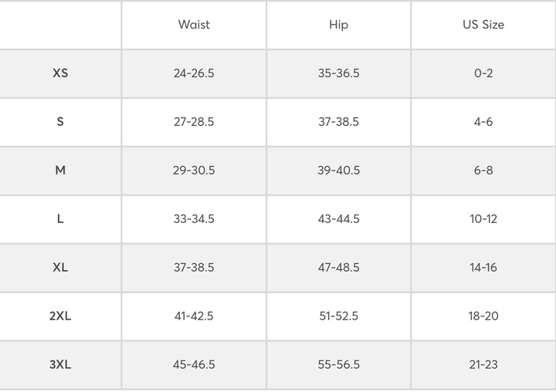Select the 2XL size row label
The width and height of the screenshot is (556, 392).
pyautogui.click(x=60, y=316)
